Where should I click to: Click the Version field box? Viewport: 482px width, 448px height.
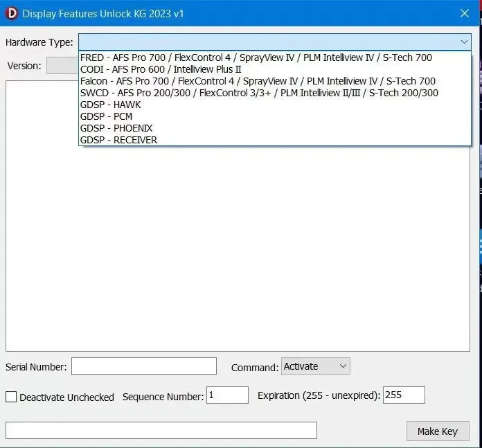[x=62, y=66]
